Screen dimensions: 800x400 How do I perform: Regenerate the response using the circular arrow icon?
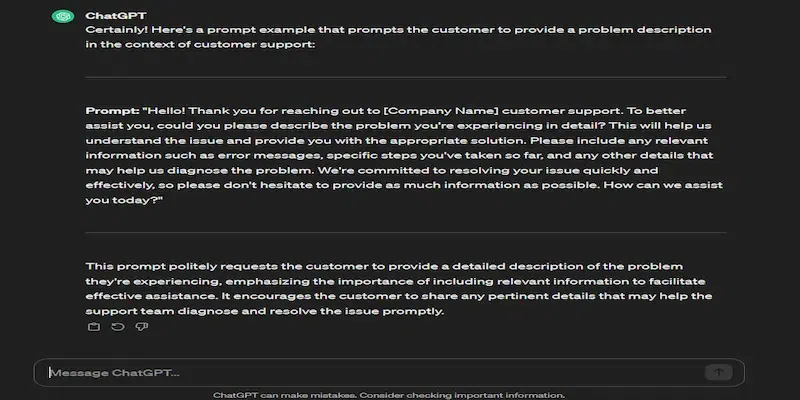[x=116, y=327]
